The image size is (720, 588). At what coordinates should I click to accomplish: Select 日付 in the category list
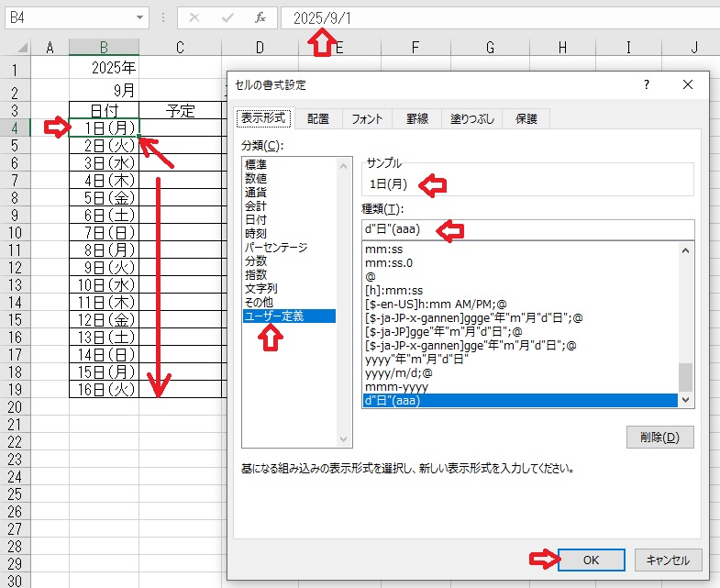coord(255,220)
